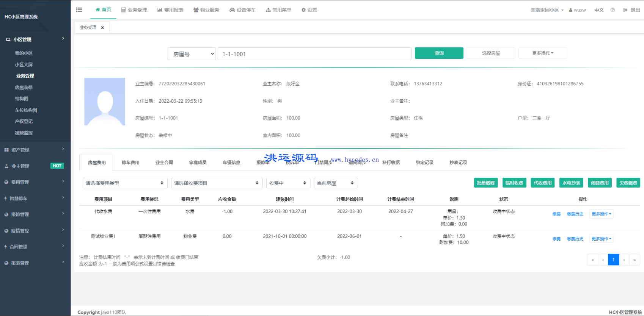
Task: Click the 选择房屋 button
Action: (491, 53)
